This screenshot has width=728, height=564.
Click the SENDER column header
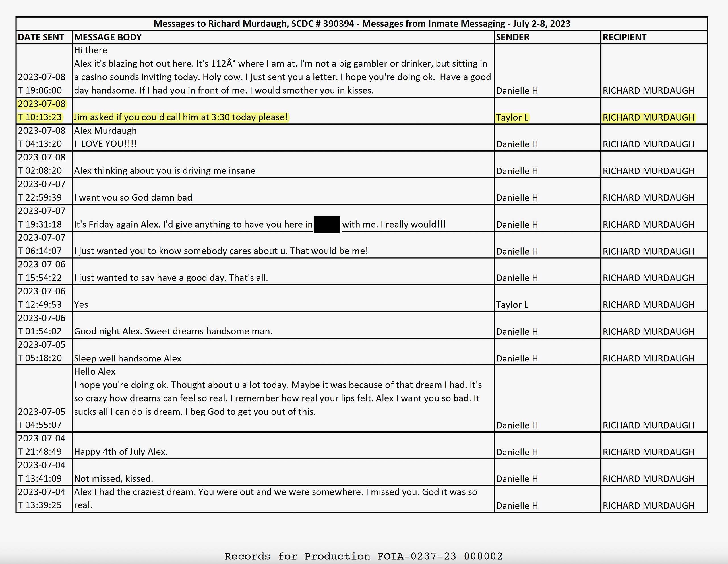[x=512, y=37]
